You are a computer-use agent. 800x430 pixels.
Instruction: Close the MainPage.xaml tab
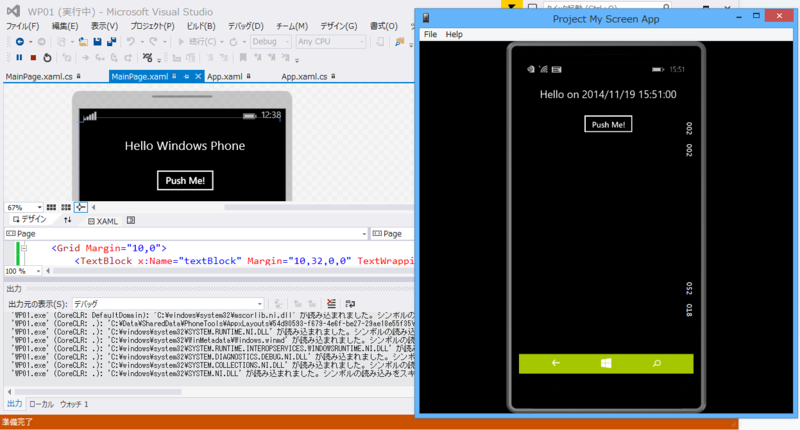click(x=198, y=77)
